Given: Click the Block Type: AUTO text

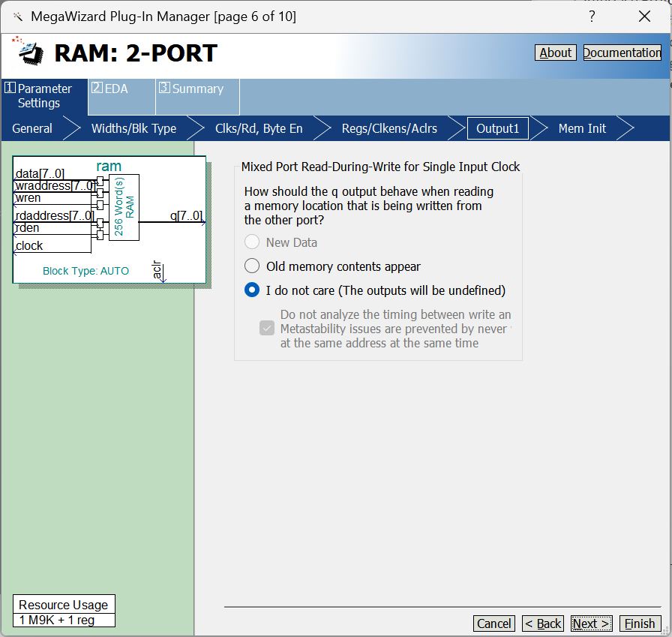Looking at the screenshot, I should click(85, 271).
